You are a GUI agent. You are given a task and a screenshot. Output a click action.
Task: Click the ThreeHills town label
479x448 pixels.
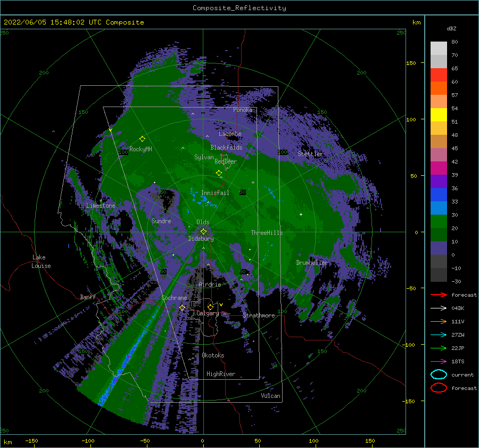point(267,233)
